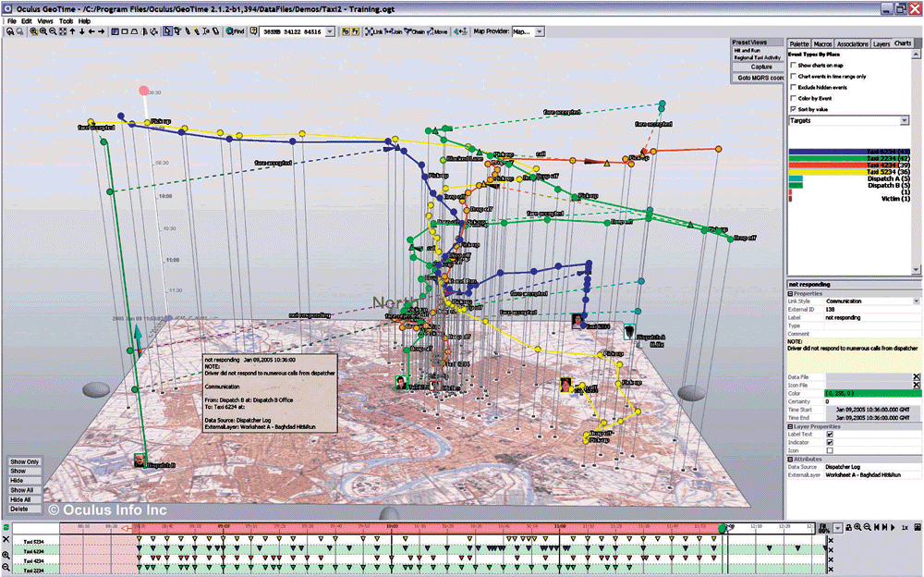Image resolution: width=924 pixels, height=577 pixels.
Task: Step timeline forward to the end
Action: point(885,527)
